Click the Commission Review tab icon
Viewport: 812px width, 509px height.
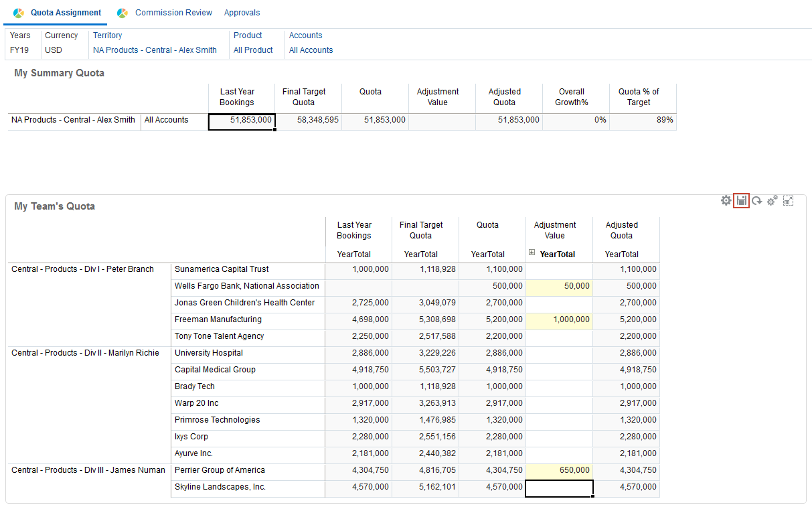(x=123, y=13)
